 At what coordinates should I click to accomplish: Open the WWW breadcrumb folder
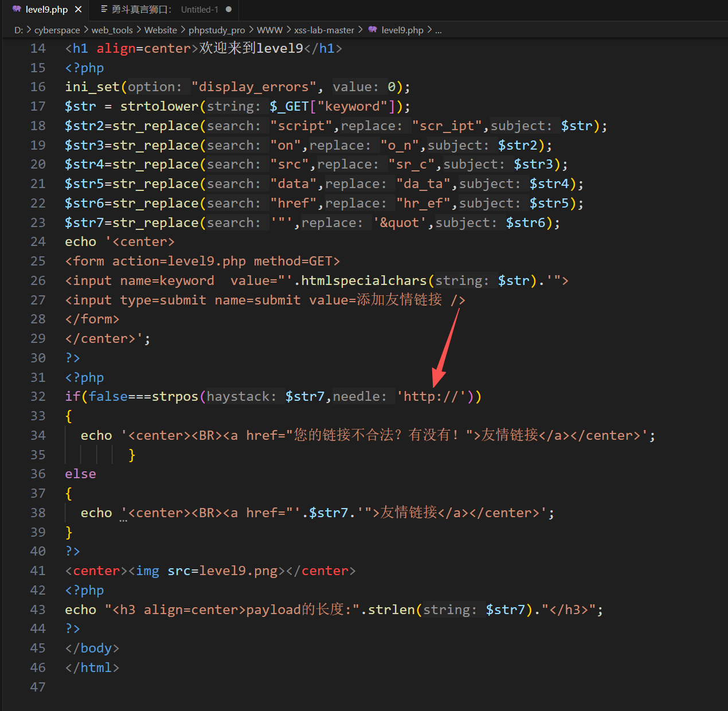coord(270,30)
